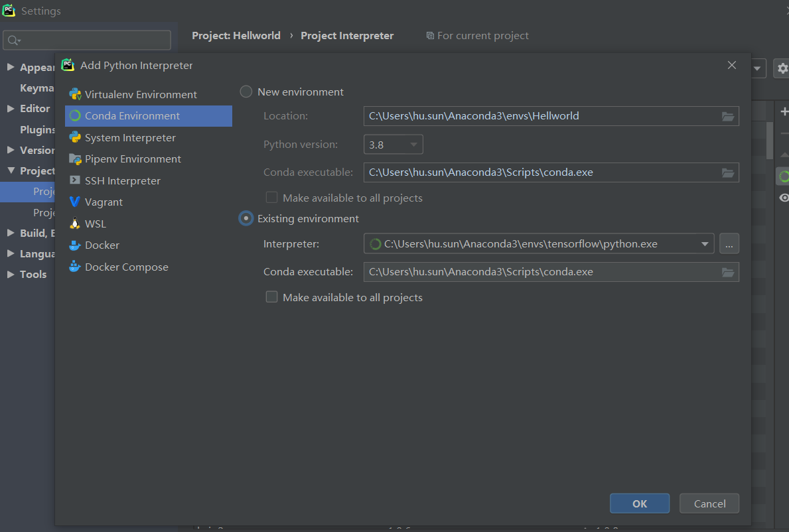
Task: Open the Project Interpreter breadcrumb
Action: click(347, 35)
